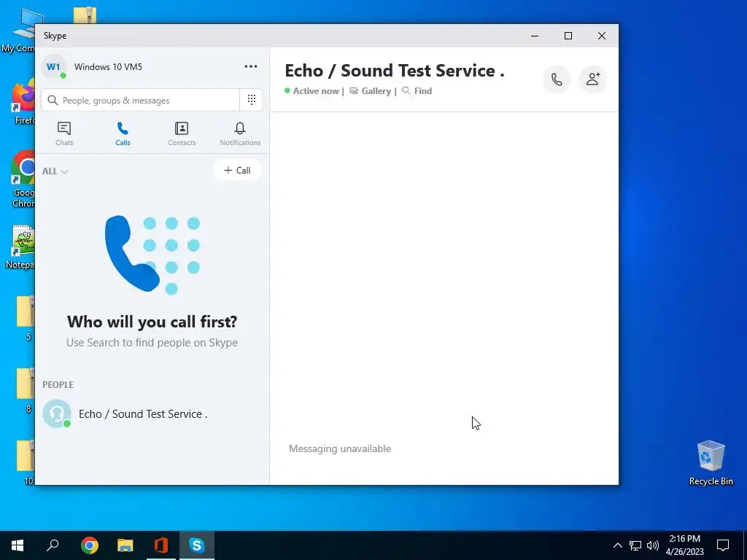747x560 pixels.
Task: Open File Explorer from the taskbar
Action: coord(125,545)
